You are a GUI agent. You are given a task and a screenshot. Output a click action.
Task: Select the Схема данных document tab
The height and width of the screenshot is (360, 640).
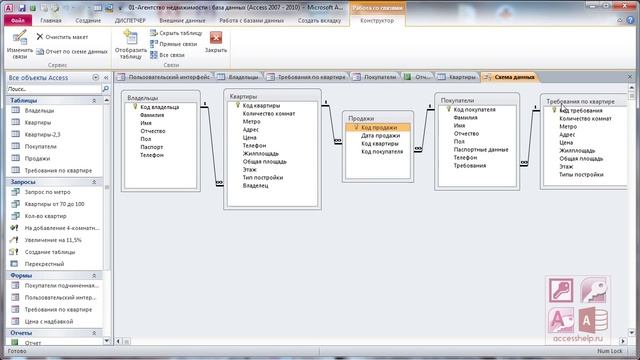[509, 77]
